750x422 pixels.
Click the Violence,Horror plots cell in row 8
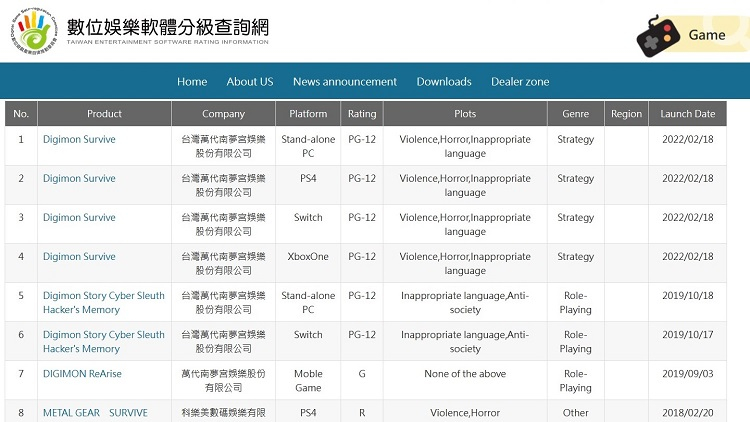[x=465, y=412]
